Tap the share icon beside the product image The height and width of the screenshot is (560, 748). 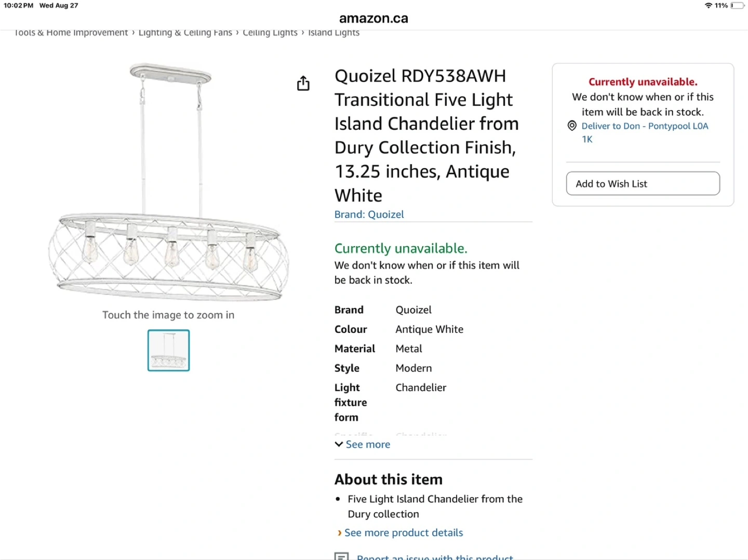[x=303, y=83]
